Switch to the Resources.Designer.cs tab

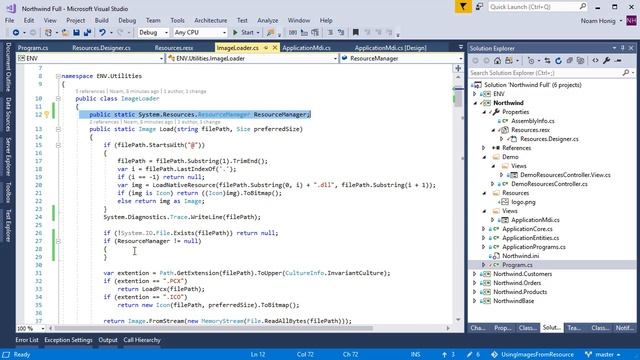[x=101, y=48]
